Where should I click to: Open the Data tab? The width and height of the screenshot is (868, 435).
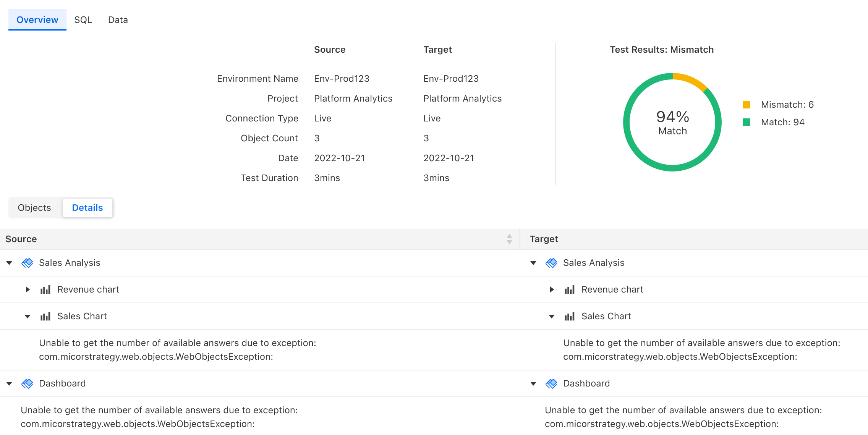click(x=118, y=20)
